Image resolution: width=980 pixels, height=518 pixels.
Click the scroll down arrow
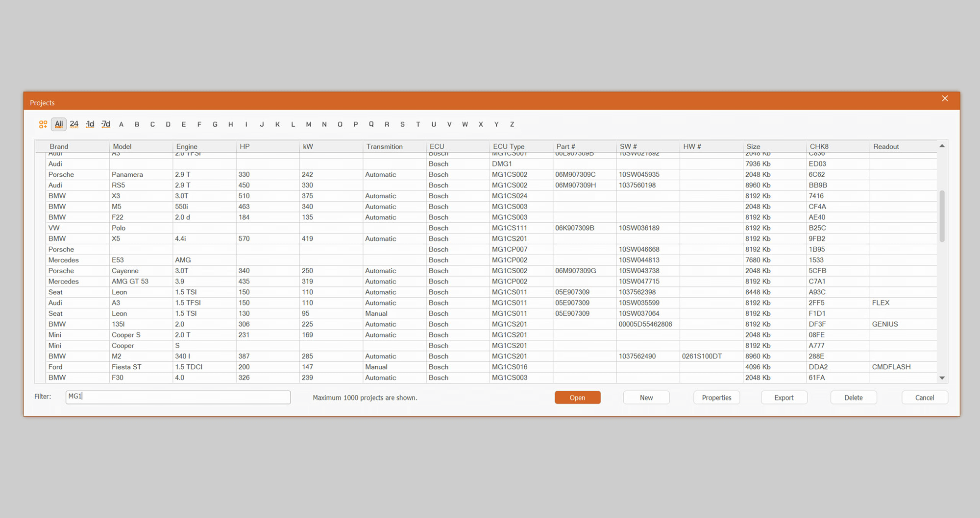click(x=942, y=378)
